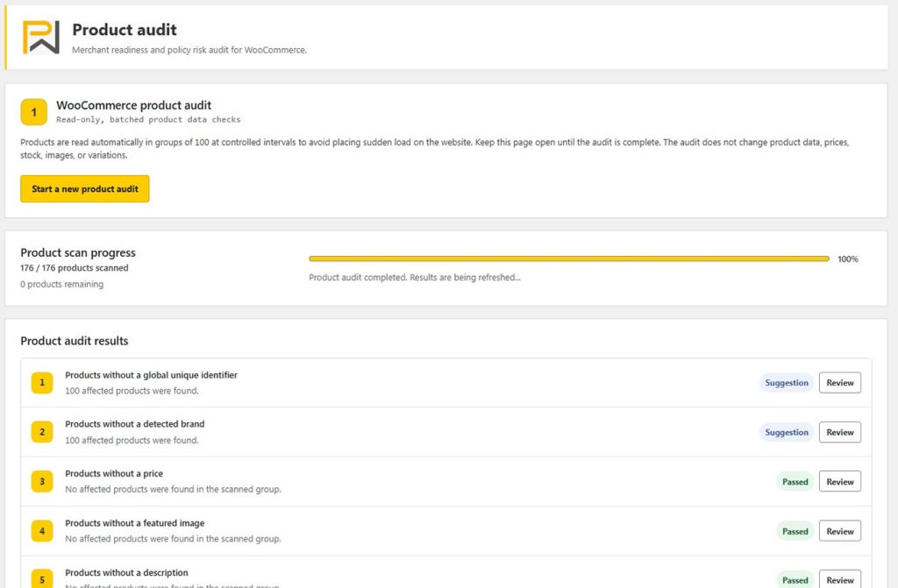The image size is (898, 588).
Task: Review products without a detected brand
Action: (x=839, y=432)
